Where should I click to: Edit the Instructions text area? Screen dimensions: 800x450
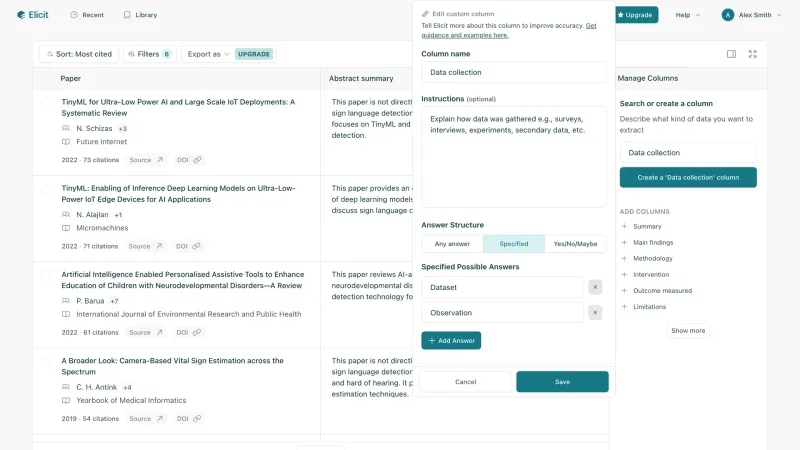(514, 157)
